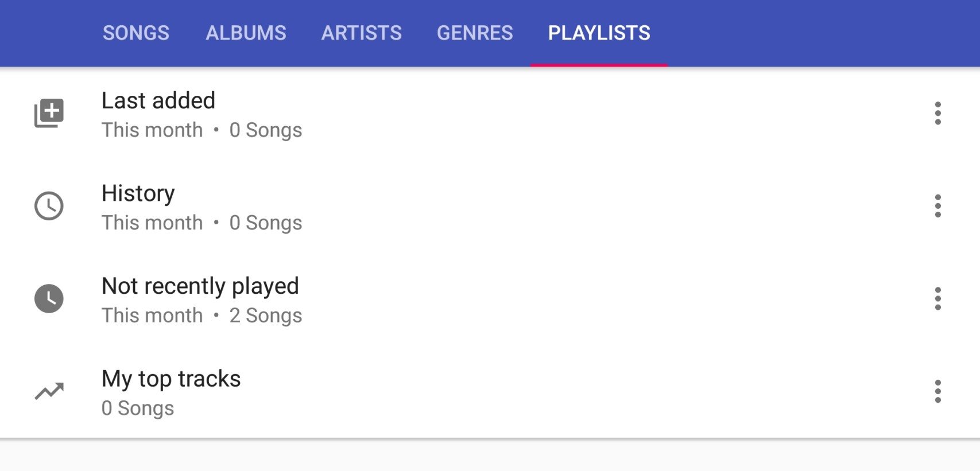Expand options for Not recently played

pyautogui.click(x=938, y=298)
